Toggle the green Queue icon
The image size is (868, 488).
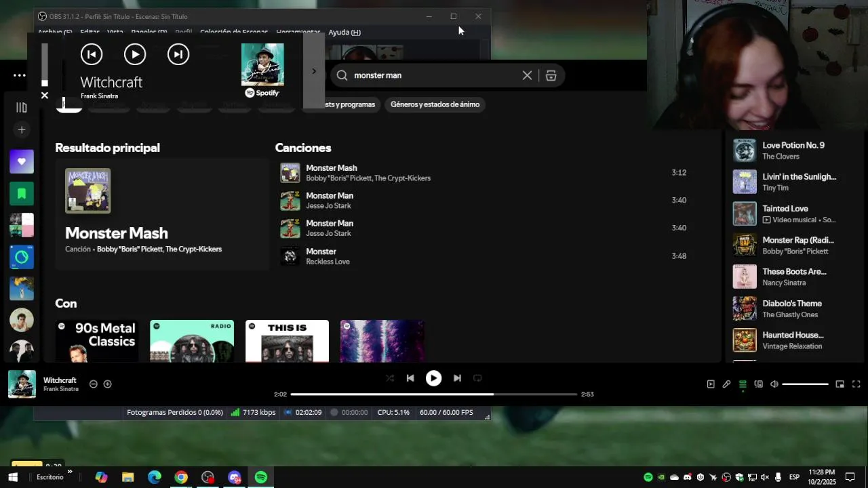click(x=743, y=384)
